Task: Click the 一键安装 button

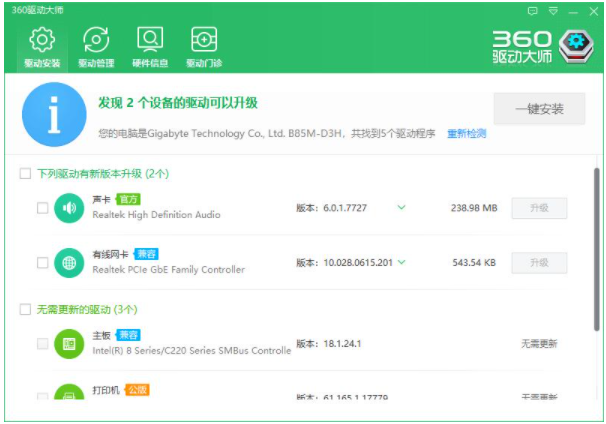Action: point(539,109)
